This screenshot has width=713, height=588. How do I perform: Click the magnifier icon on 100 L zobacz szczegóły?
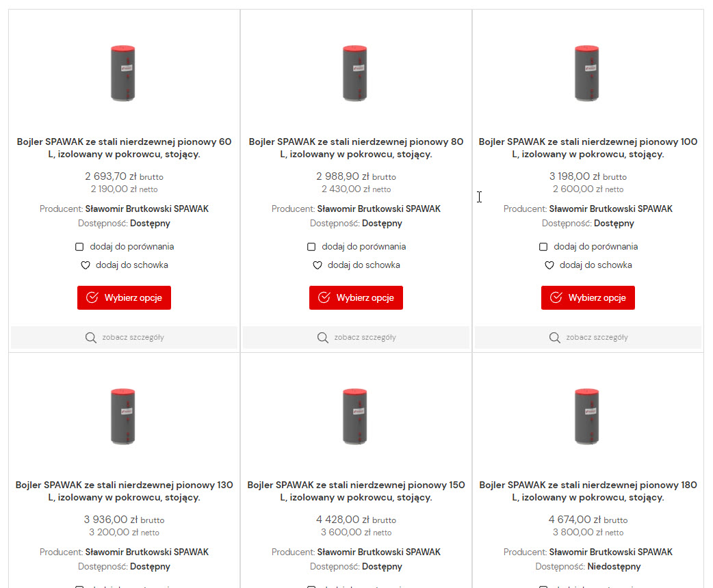554,337
